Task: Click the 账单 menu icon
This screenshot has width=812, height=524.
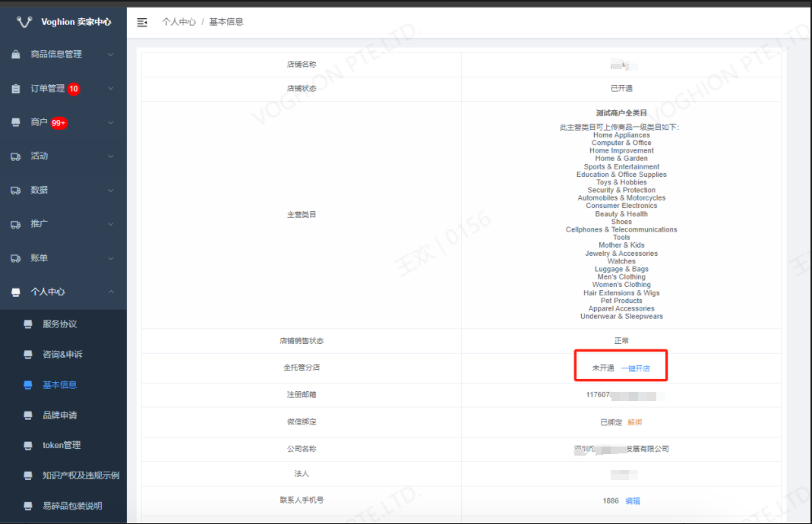Action: pyautogui.click(x=16, y=258)
